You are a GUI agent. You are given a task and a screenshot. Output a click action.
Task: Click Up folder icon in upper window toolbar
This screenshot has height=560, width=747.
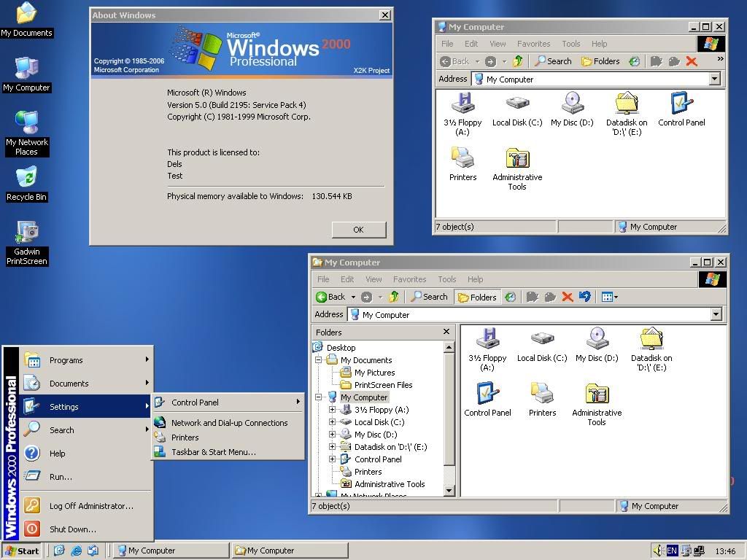(x=518, y=61)
